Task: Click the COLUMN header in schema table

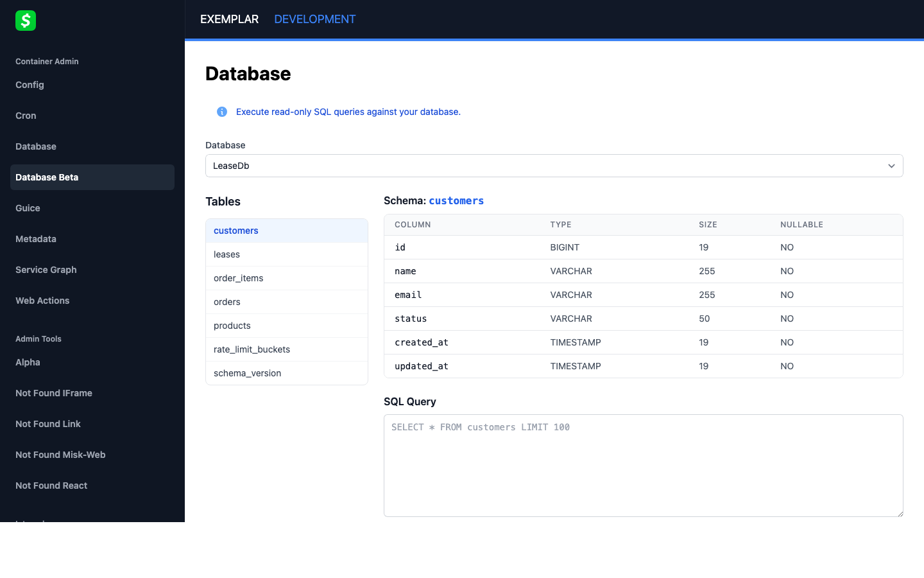Action: (x=413, y=225)
